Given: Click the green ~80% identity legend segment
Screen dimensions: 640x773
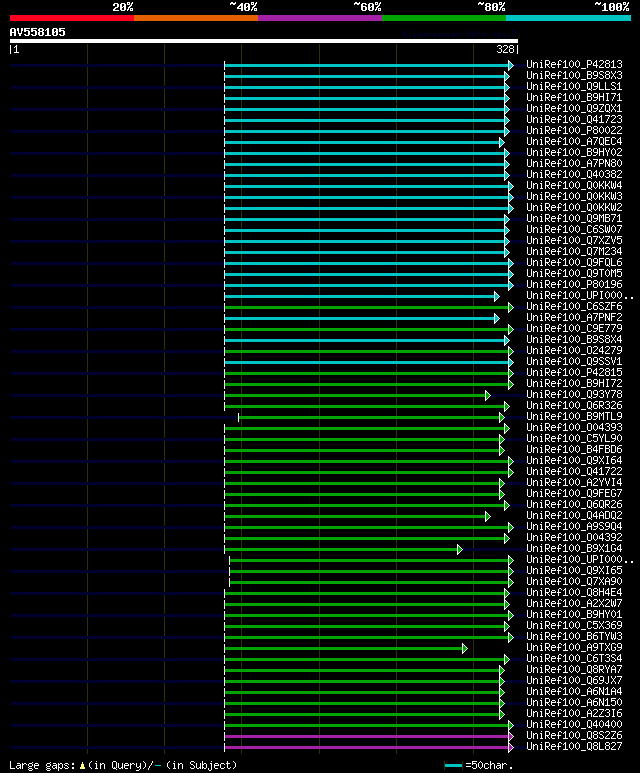Looking at the screenshot, I should click(x=444, y=18).
